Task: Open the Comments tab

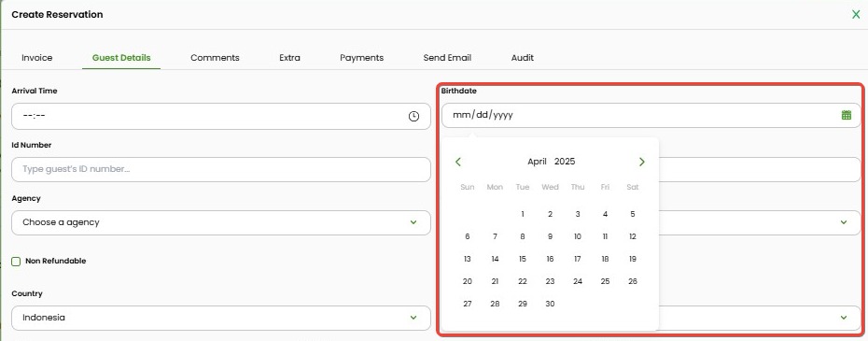Action: 215,58
